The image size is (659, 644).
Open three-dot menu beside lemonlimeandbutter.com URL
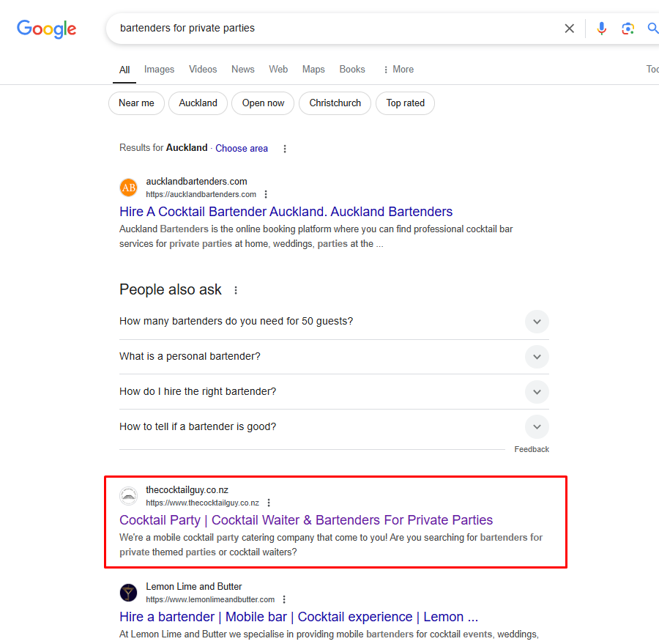(284, 599)
